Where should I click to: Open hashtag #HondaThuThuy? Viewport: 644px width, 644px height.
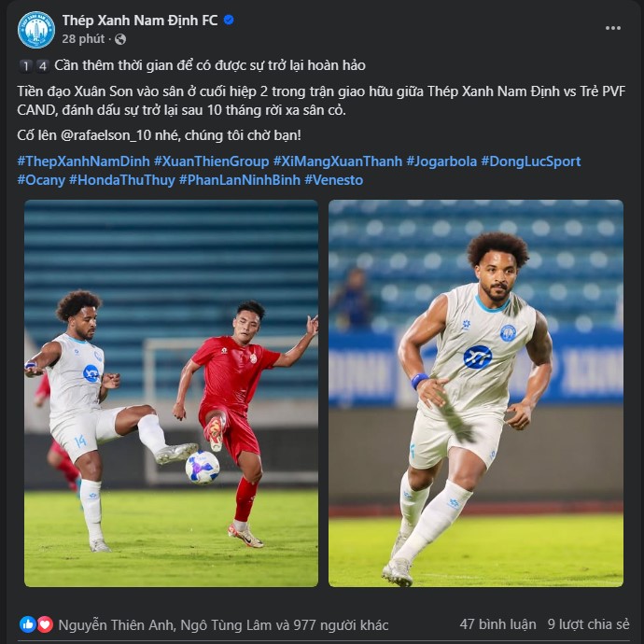pos(122,180)
